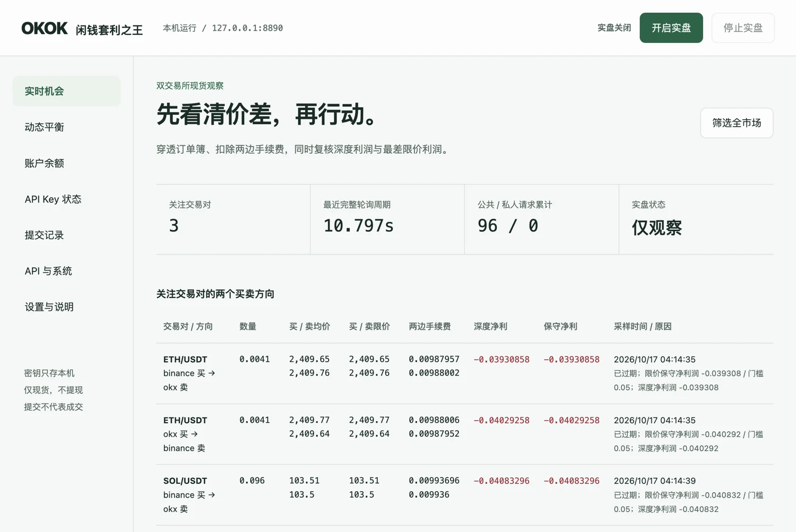
Task: Click the 停止实盘 button
Action: click(743, 28)
